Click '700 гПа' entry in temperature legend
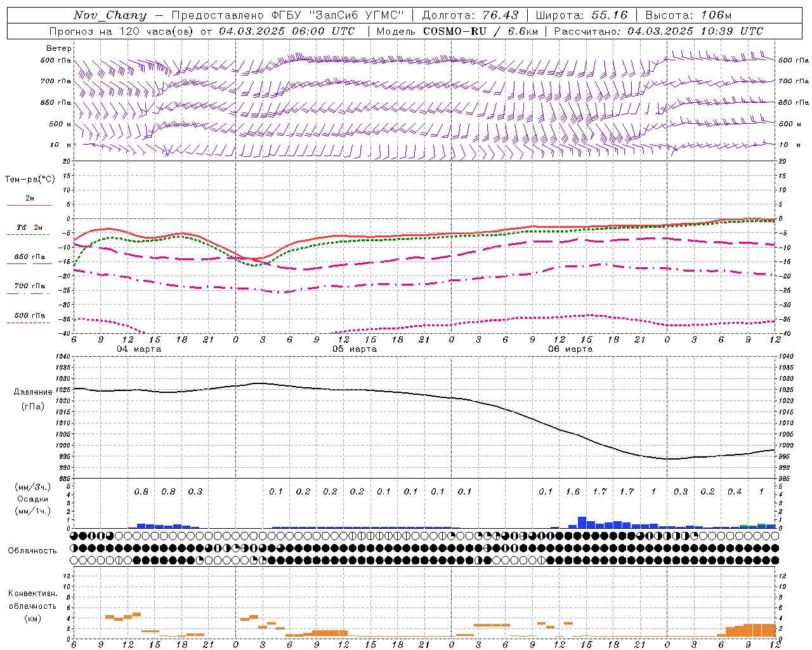Image resolution: width=812 pixels, height=650 pixels. tap(30, 286)
